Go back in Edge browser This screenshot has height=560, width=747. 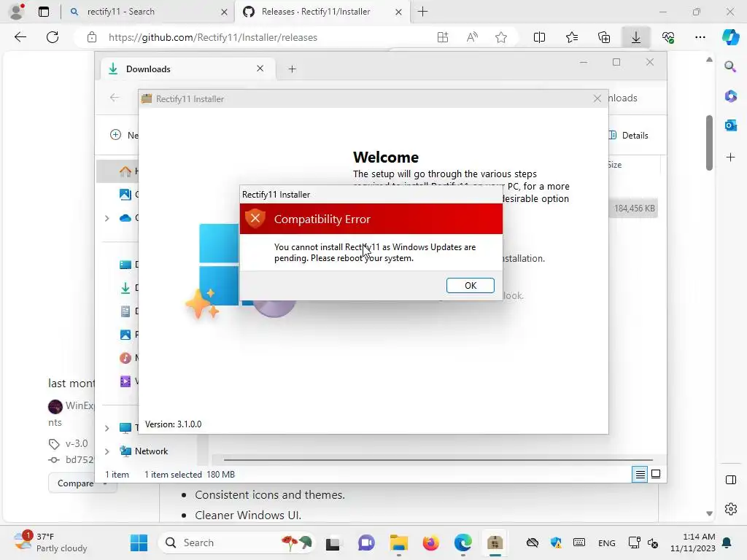(20, 37)
